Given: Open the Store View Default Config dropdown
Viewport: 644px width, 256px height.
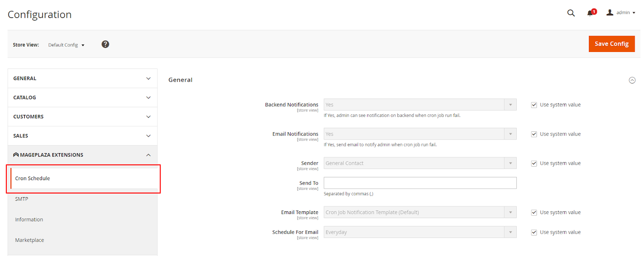Looking at the screenshot, I should 66,45.
